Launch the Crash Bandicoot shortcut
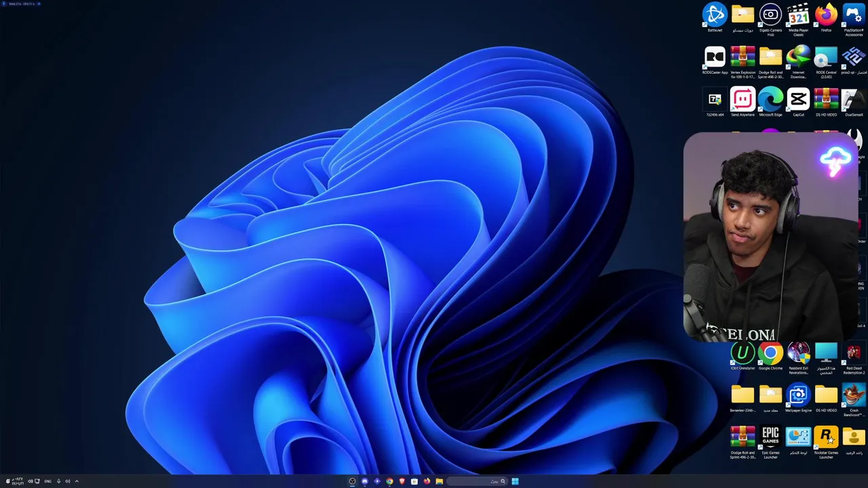This screenshot has height=488, width=868. 854,399
